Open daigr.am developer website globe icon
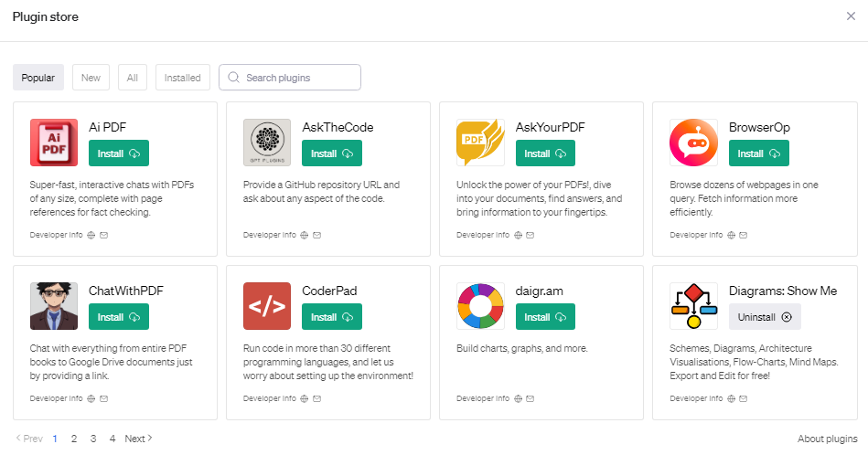Screen dimensions: 868x455 518,398
